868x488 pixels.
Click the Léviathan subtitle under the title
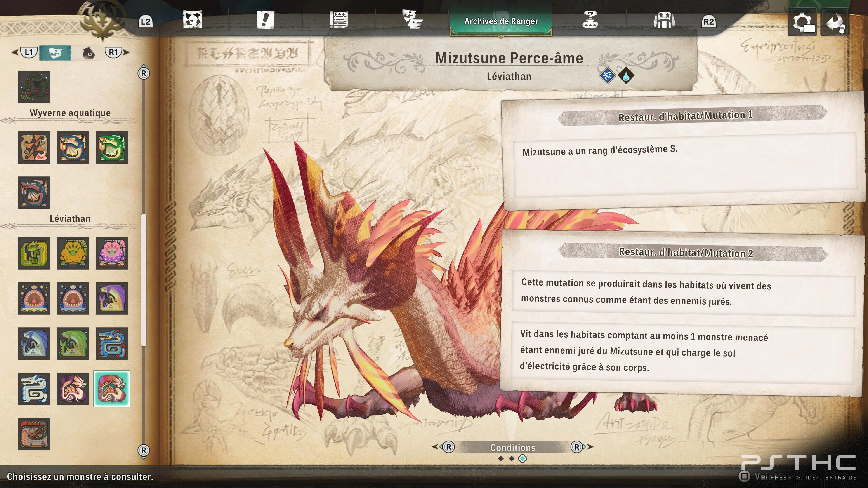(509, 76)
